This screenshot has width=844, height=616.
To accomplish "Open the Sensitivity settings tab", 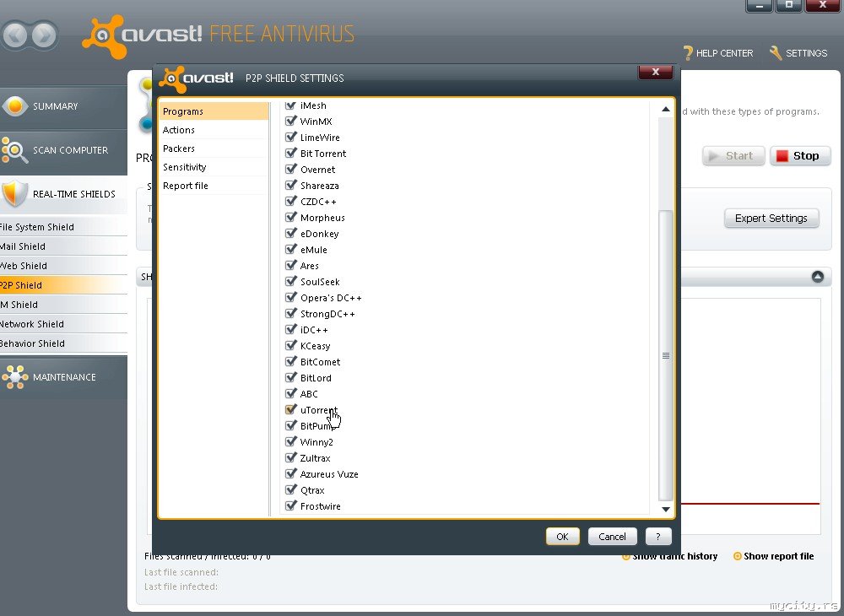I will point(214,167).
